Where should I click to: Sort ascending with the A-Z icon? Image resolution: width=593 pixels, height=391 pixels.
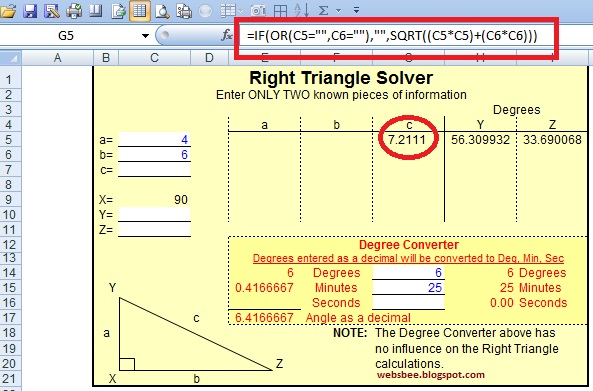(x=301, y=11)
